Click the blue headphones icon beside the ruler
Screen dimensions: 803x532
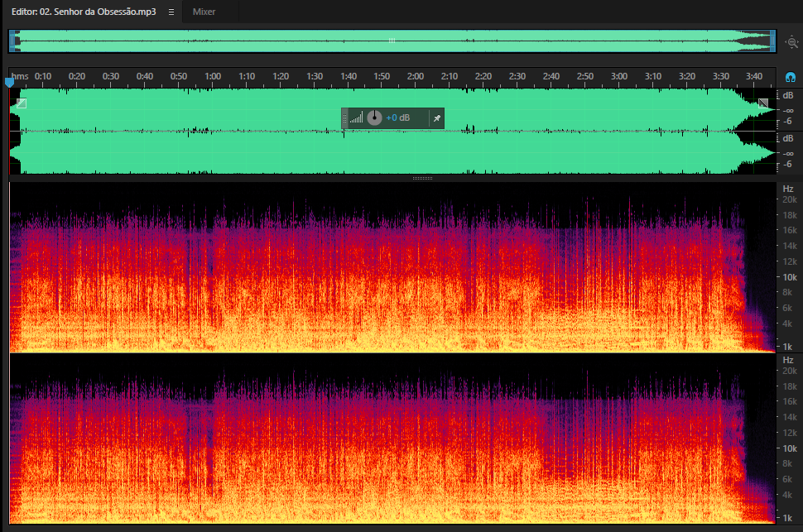coord(791,77)
